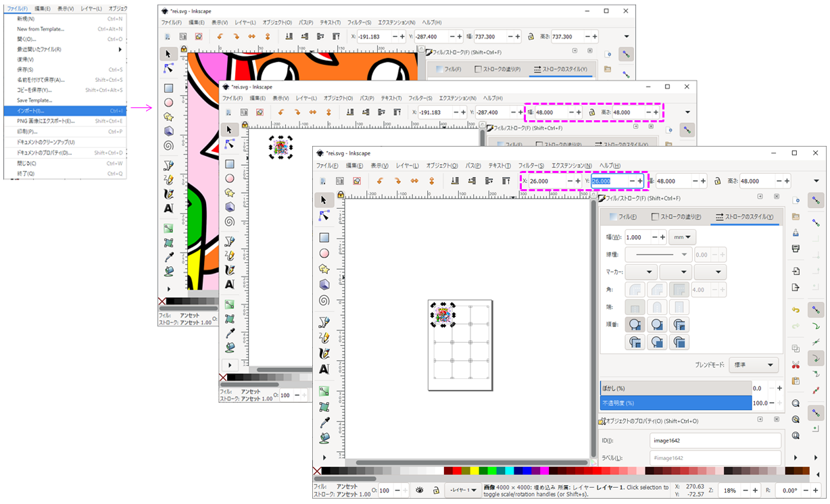Choose 名前を付けて保存(A)... from the File menu
This screenshot has width=830, height=504.
[x=65, y=80]
